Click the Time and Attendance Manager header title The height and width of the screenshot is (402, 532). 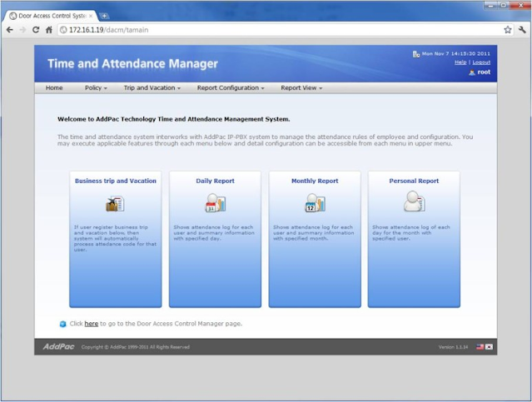(x=132, y=64)
